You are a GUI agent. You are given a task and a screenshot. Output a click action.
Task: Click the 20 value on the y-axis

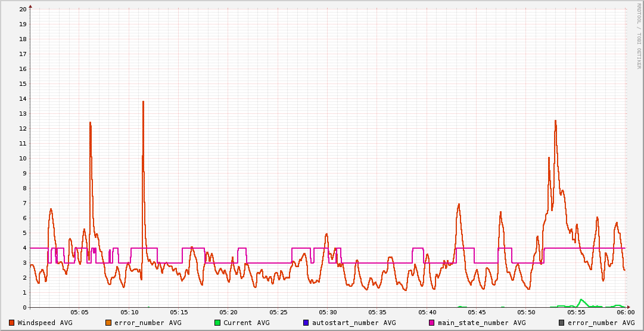click(x=23, y=9)
